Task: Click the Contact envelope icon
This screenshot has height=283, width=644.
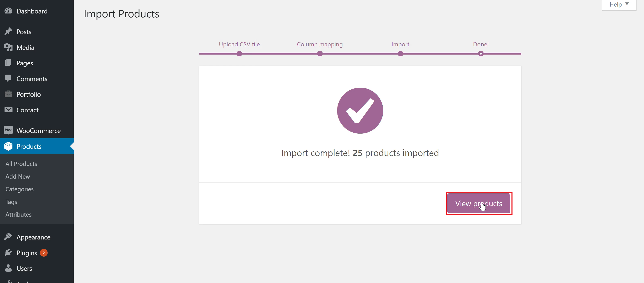Action: point(8,110)
